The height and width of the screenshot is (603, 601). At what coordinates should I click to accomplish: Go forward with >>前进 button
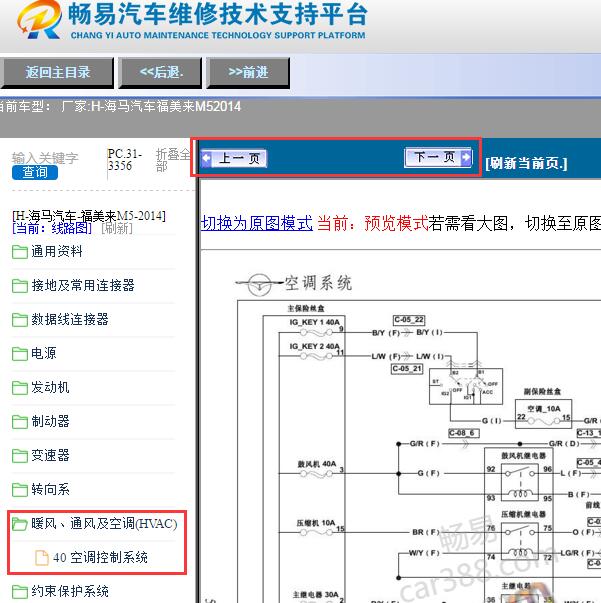(x=248, y=73)
